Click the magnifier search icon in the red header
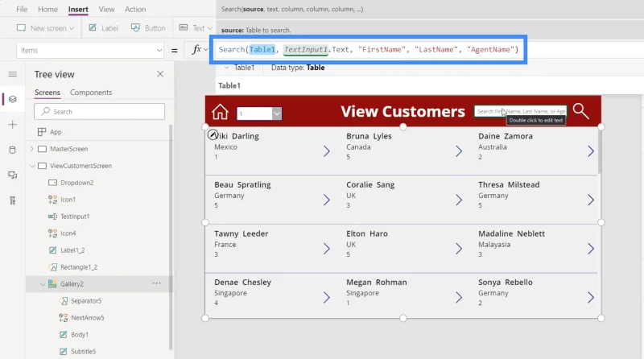 tap(580, 111)
